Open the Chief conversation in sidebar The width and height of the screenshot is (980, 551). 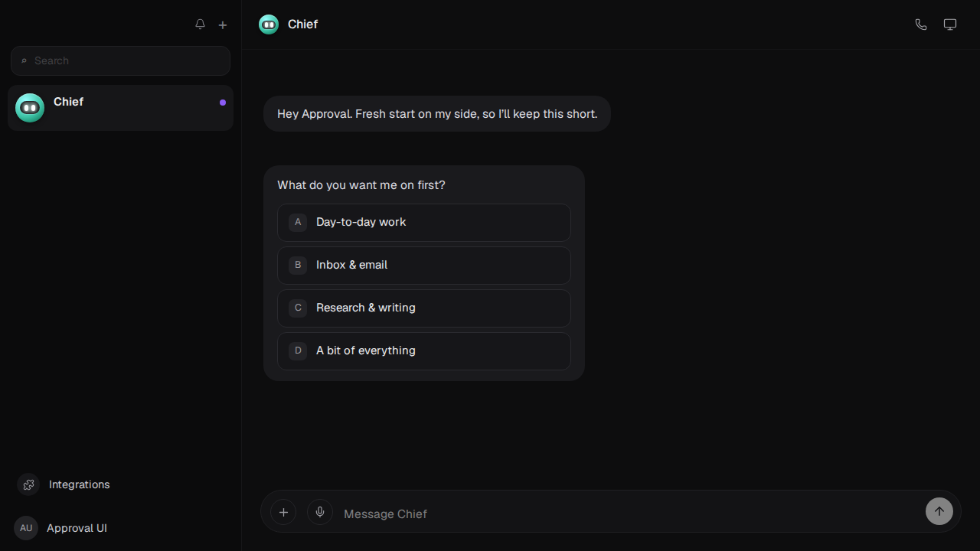(120, 108)
